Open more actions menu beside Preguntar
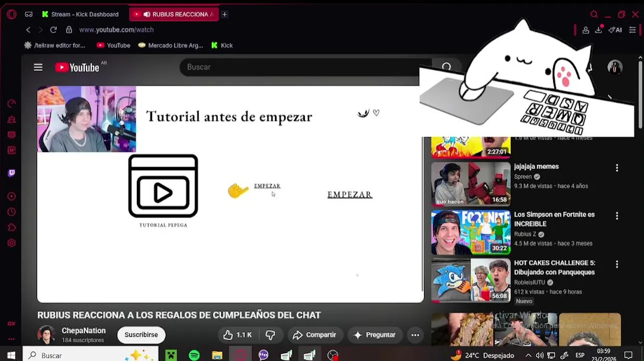The width and height of the screenshot is (644, 361). [x=415, y=335]
